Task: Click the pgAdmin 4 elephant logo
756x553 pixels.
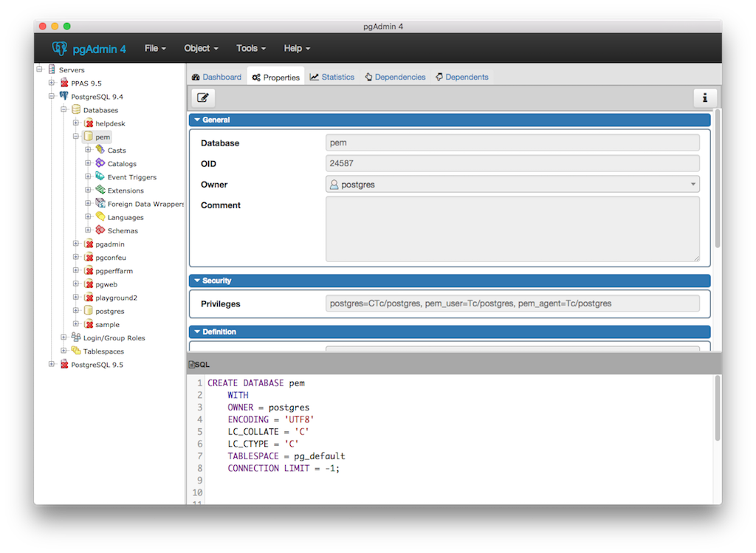Action: (x=59, y=48)
